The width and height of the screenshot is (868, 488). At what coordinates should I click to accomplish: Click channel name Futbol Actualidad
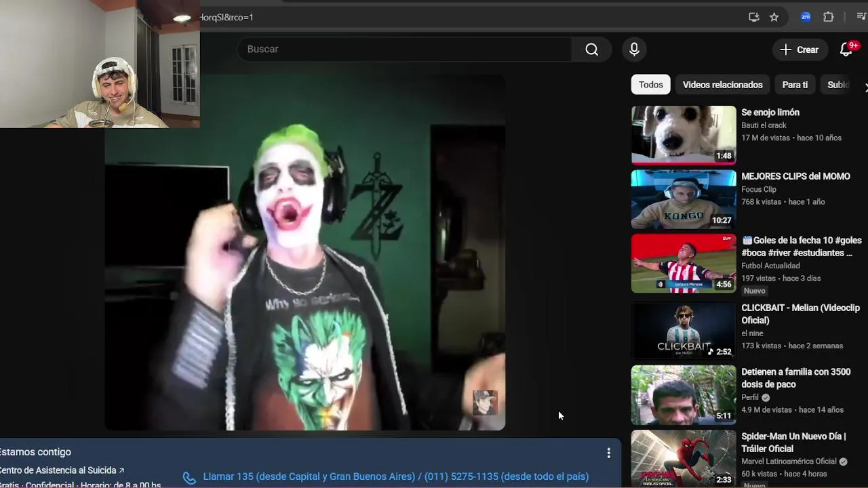coord(770,266)
